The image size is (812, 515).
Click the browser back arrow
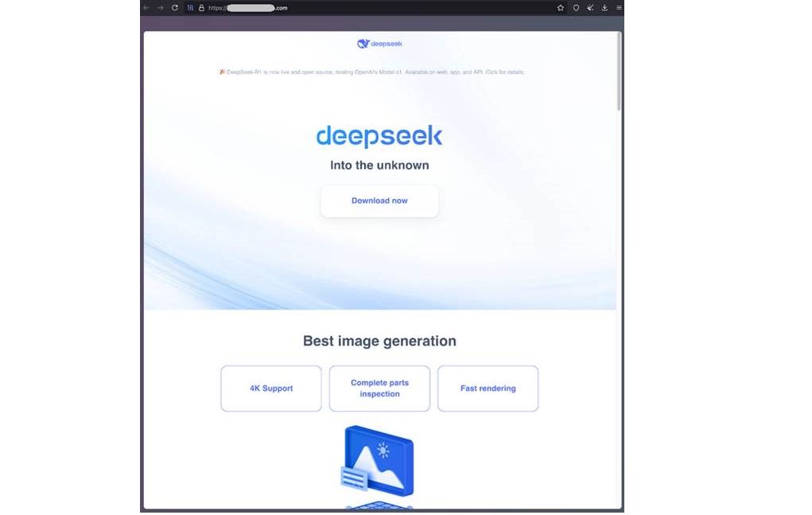pos(146,8)
